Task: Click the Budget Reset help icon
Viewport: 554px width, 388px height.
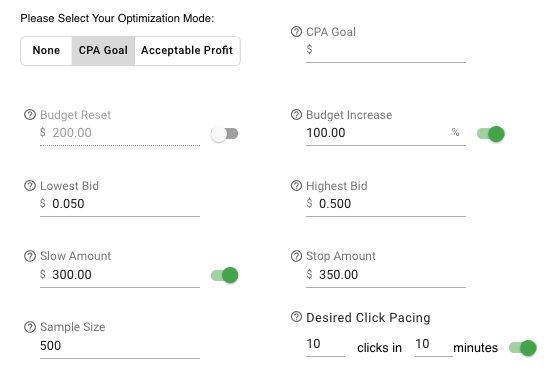Action: (30, 115)
